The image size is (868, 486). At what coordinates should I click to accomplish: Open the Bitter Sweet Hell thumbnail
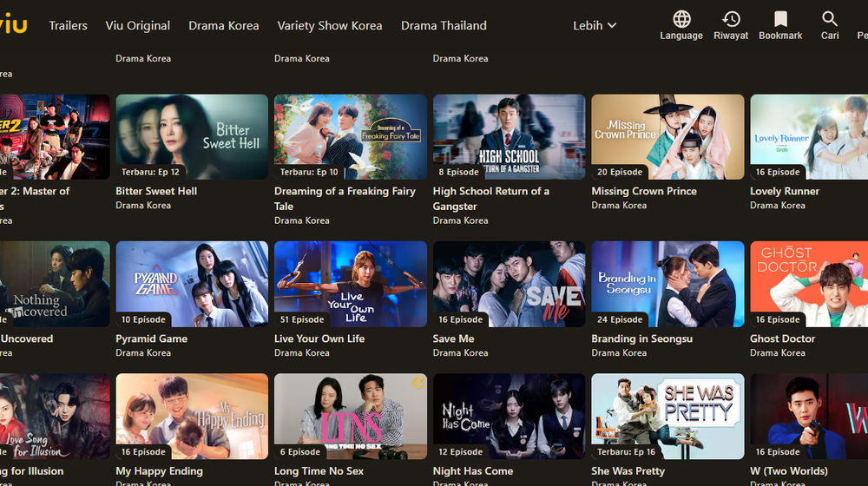(192, 137)
